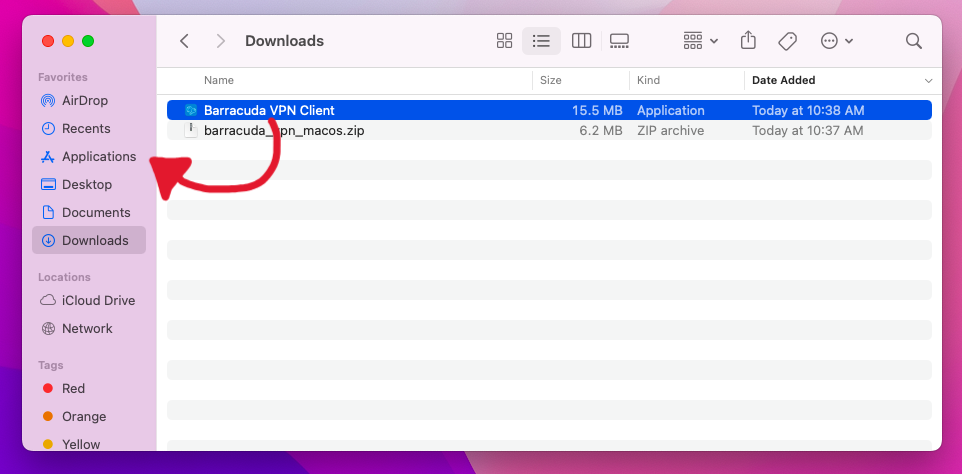Go back with the left chevron button
This screenshot has width=962, height=474.
tap(184, 41)
